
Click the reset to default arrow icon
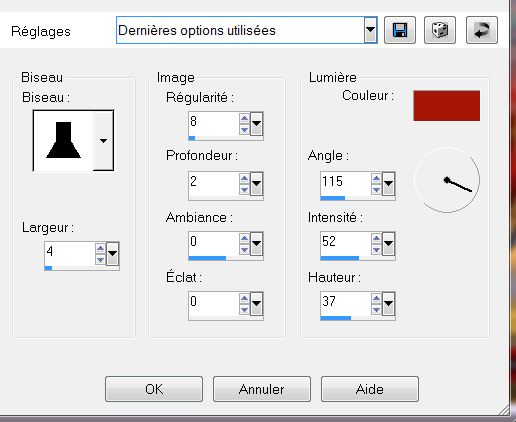482,30
